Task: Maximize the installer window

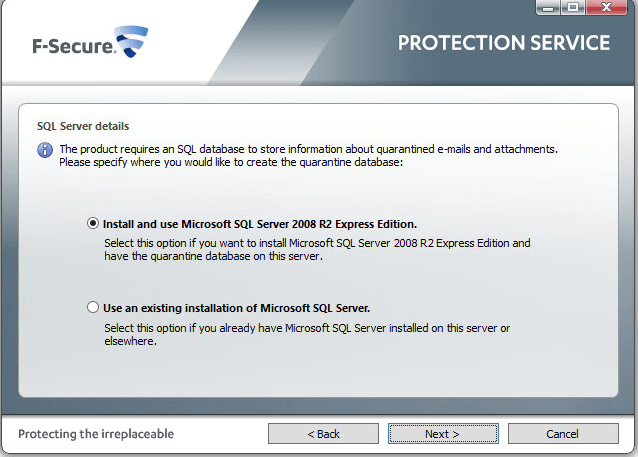Action: [574, 8]
